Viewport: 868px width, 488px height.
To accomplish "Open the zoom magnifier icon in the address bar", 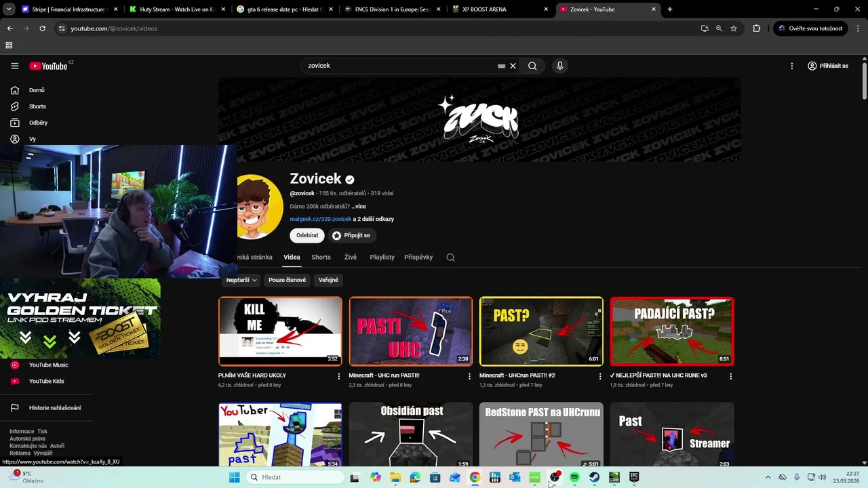I will pyautogui.click(x=719, y=28).
